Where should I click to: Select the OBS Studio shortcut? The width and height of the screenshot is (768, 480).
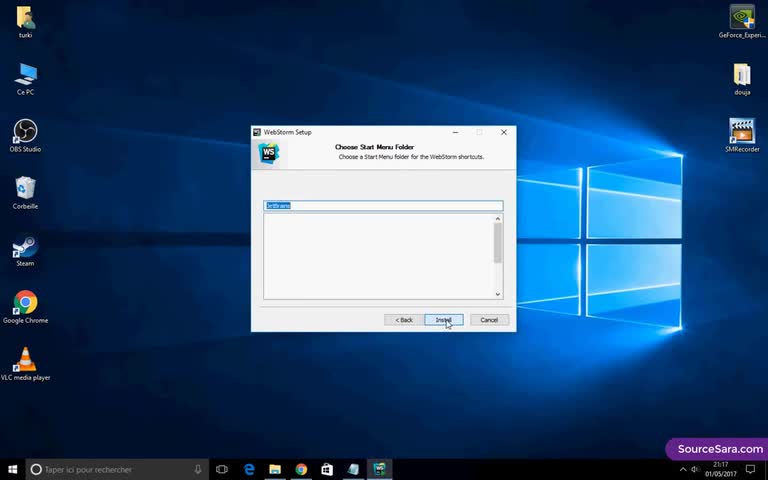point(25,136)
